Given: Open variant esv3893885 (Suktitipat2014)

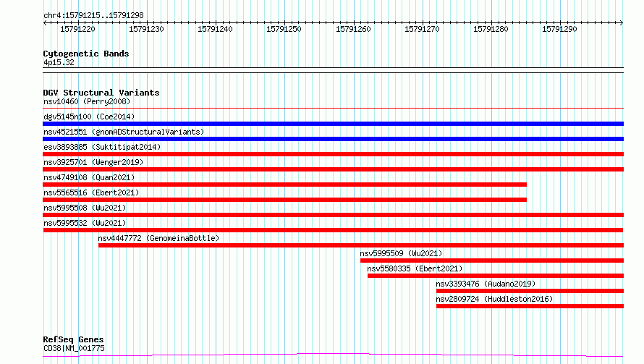Looking at the screenshot, I should tap(102, 147).
